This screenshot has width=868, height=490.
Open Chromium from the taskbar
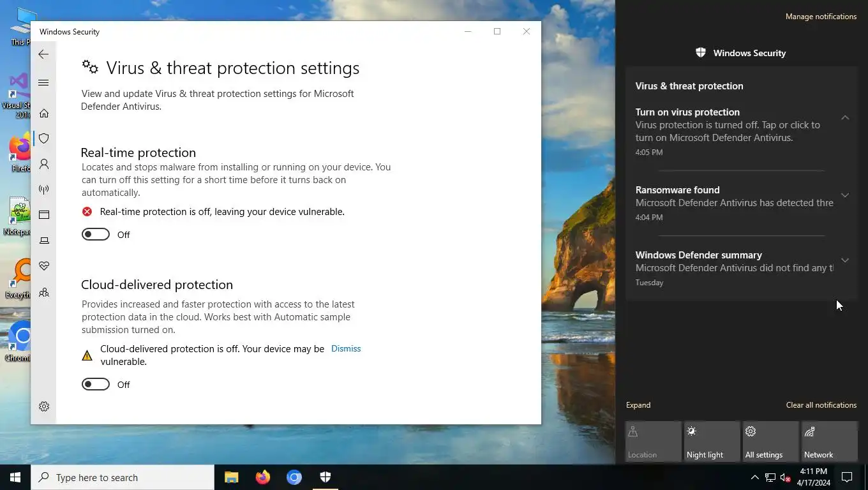294,477
